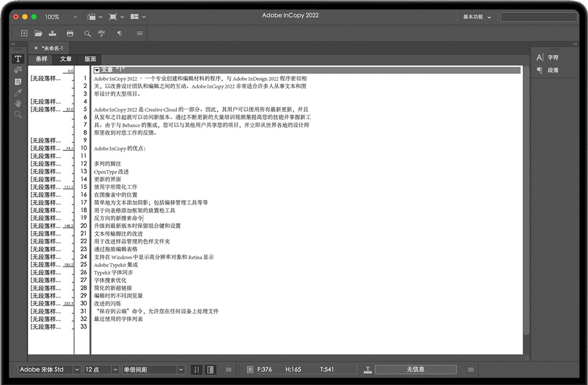
Task: Click the Print icon
Action: [70, 33]
